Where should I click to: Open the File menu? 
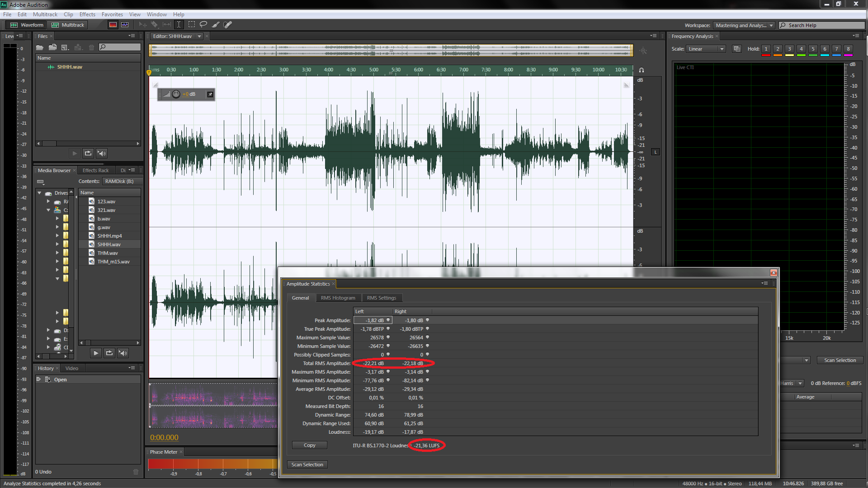pos(7,14)
